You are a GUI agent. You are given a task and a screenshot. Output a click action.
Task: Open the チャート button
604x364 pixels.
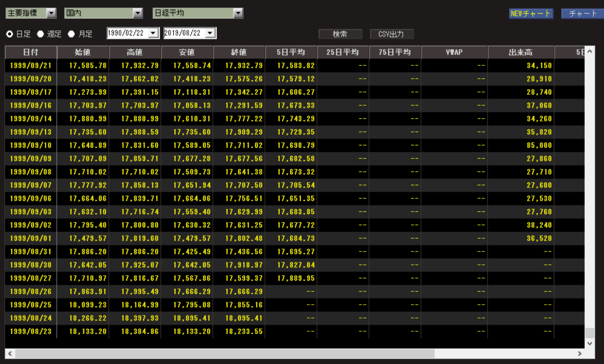[x=582, y=13]
